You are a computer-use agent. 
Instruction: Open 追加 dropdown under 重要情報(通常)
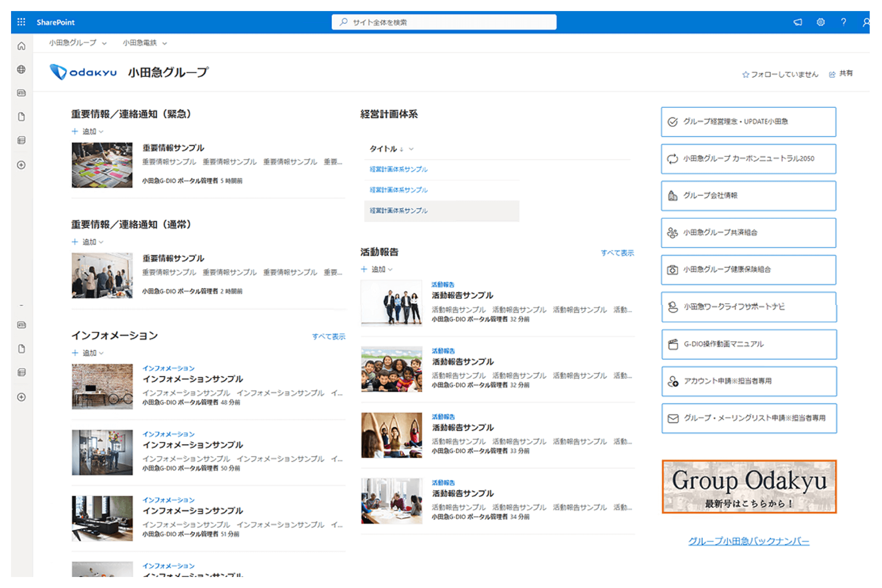(x=88, y=242)
